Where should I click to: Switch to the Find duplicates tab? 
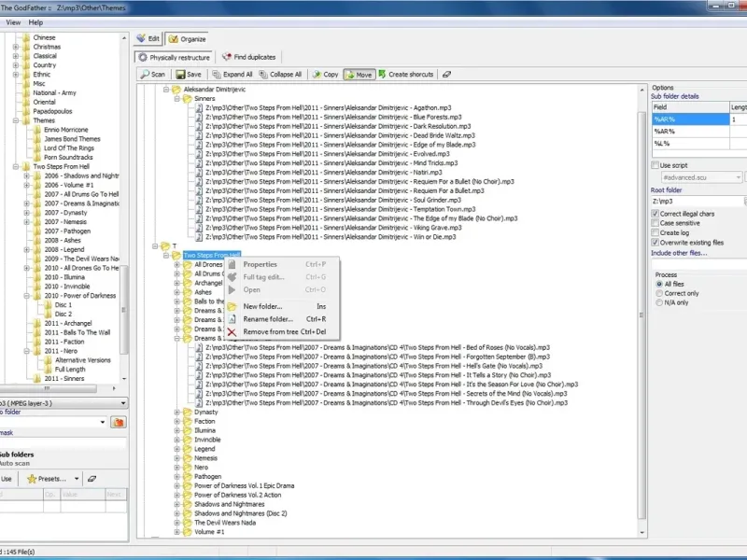pos(247,57)
